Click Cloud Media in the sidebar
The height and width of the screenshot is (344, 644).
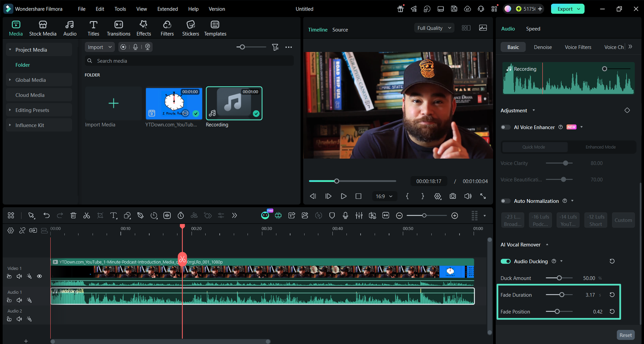[30, 95]
